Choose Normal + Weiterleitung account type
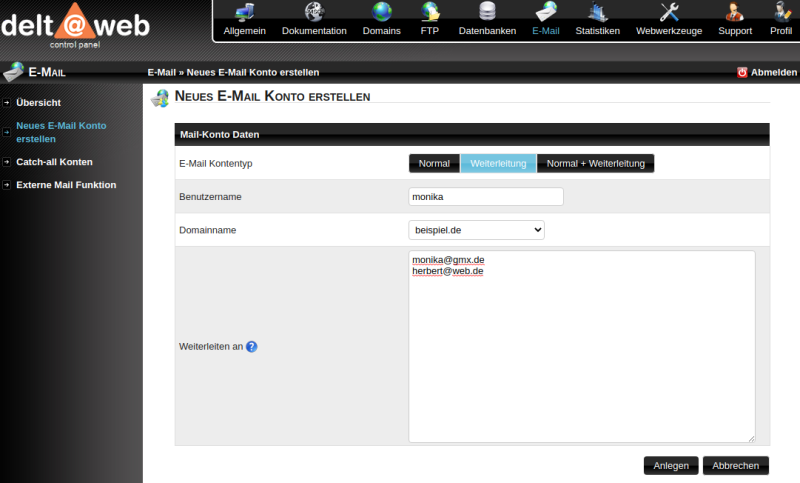The width and height of the screenshot is (800, 483). pyautogui.click(x=595, y=163)
